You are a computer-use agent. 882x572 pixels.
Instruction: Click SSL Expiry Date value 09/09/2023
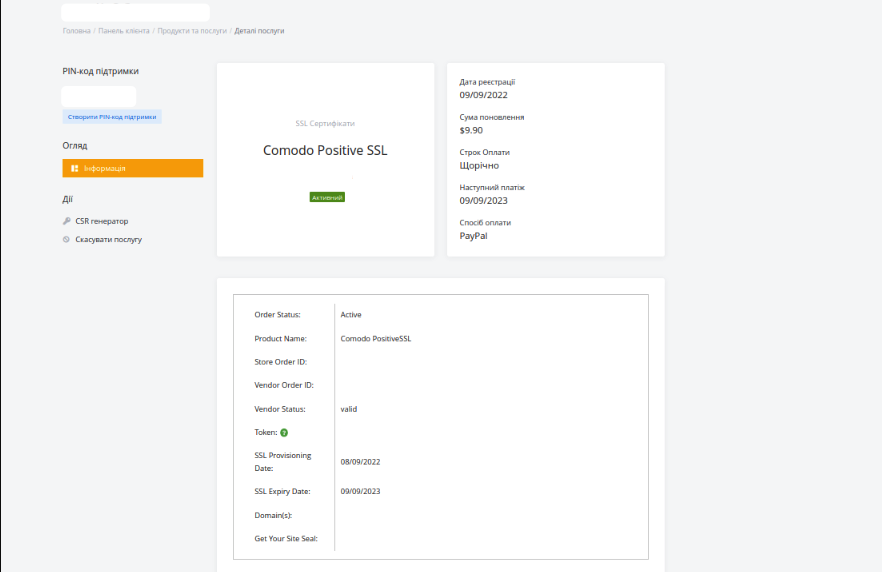click(360, 491)
